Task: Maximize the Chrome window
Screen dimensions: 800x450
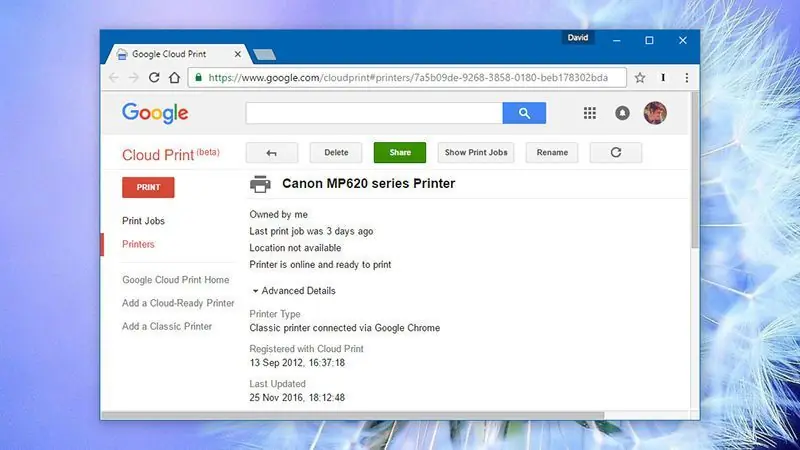Action: (649, 40)
